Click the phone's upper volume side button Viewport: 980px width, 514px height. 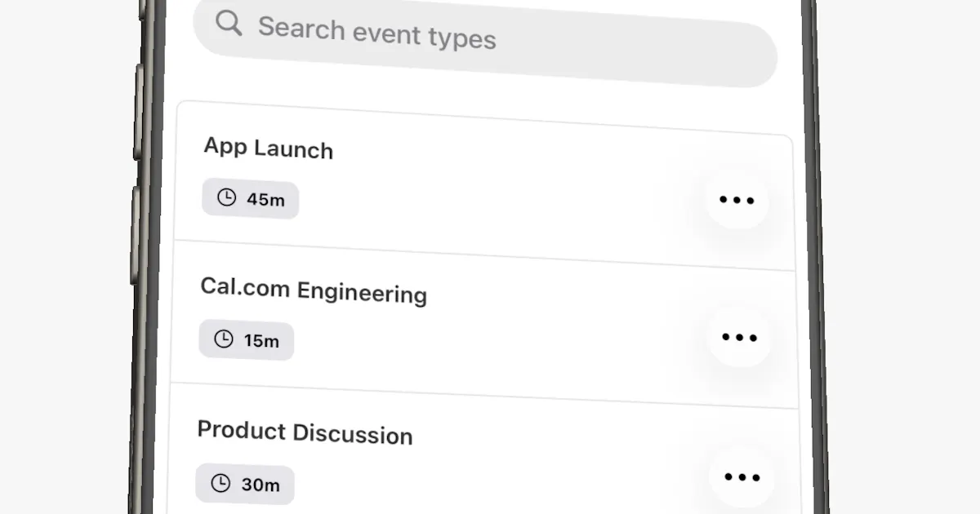tap(138, 113)
